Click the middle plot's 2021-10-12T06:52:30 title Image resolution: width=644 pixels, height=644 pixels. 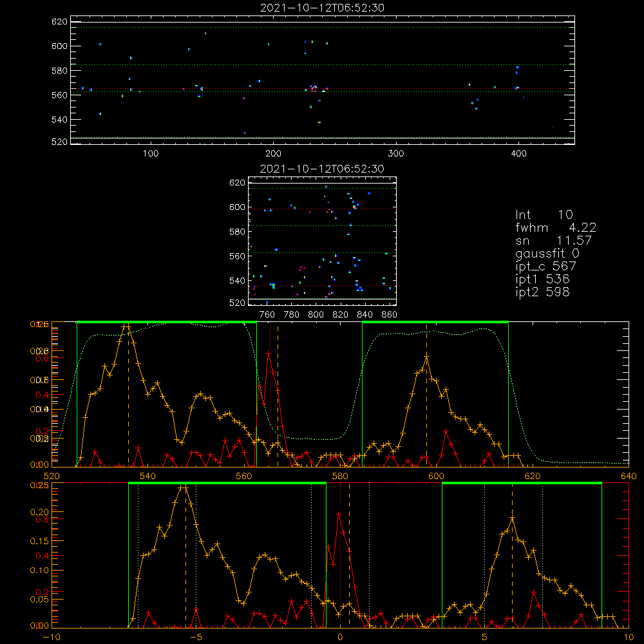coord(323,169)
